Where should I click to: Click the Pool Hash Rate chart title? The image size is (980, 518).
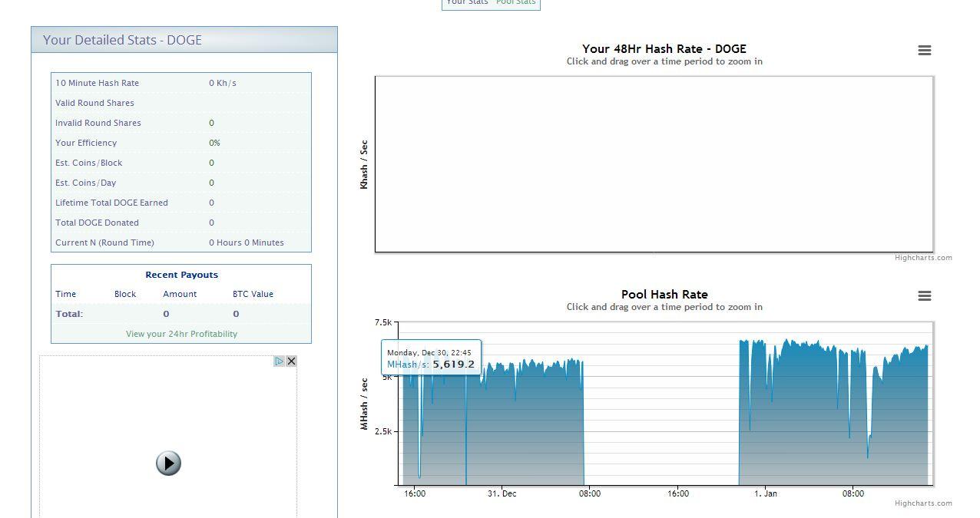[664, 294]
